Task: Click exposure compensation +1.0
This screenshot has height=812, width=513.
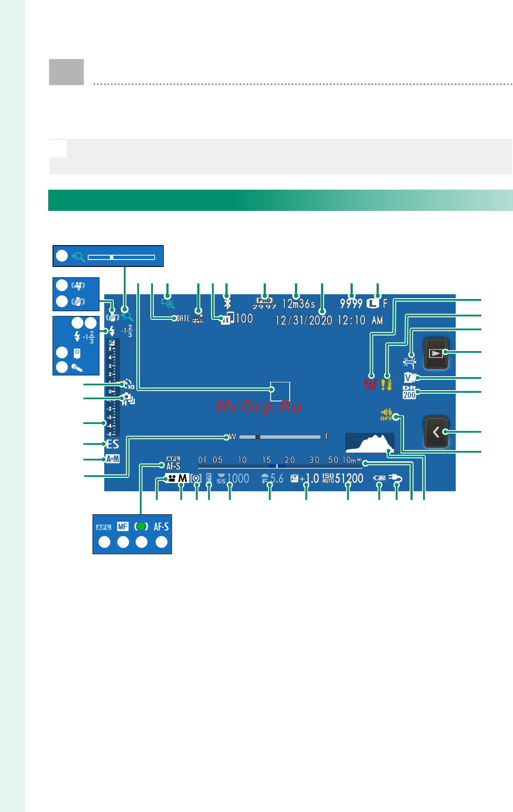Action: pos(305,479)
